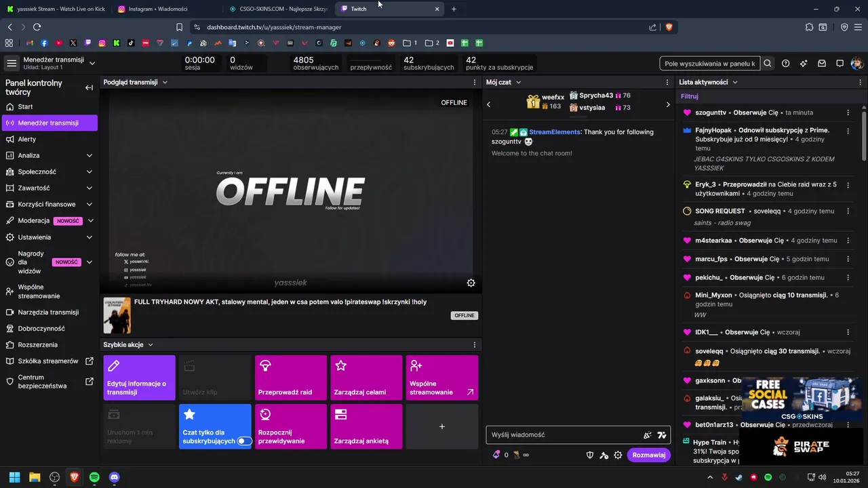
Task: Expand the Zawartość sidebar section
Action: (x=90, y=188)
